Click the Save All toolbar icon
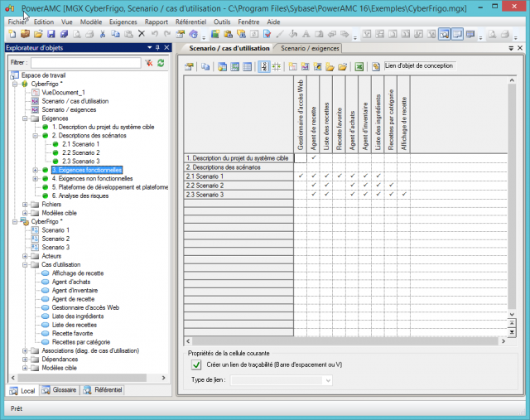This screenshot has height=420, width=530. coord(65,34)
